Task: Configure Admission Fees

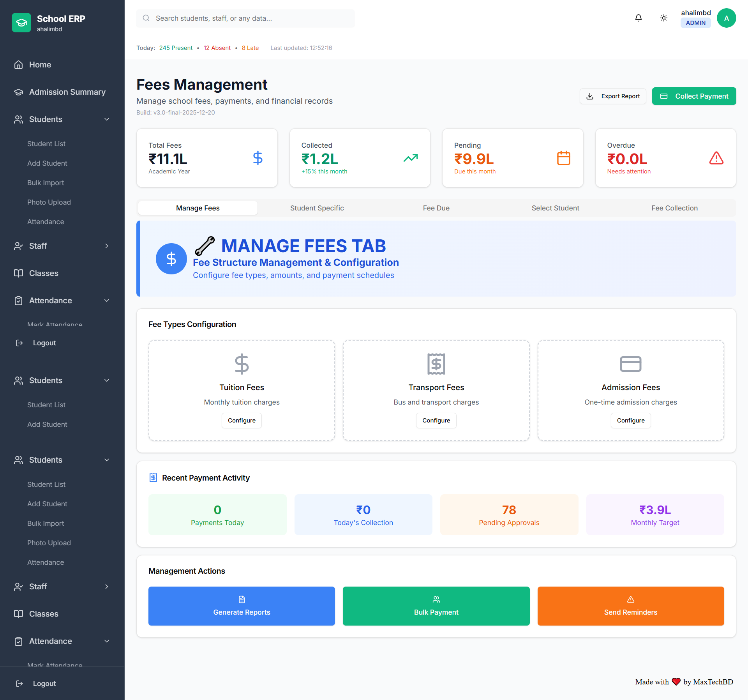Action: click(x=630, y=421)
